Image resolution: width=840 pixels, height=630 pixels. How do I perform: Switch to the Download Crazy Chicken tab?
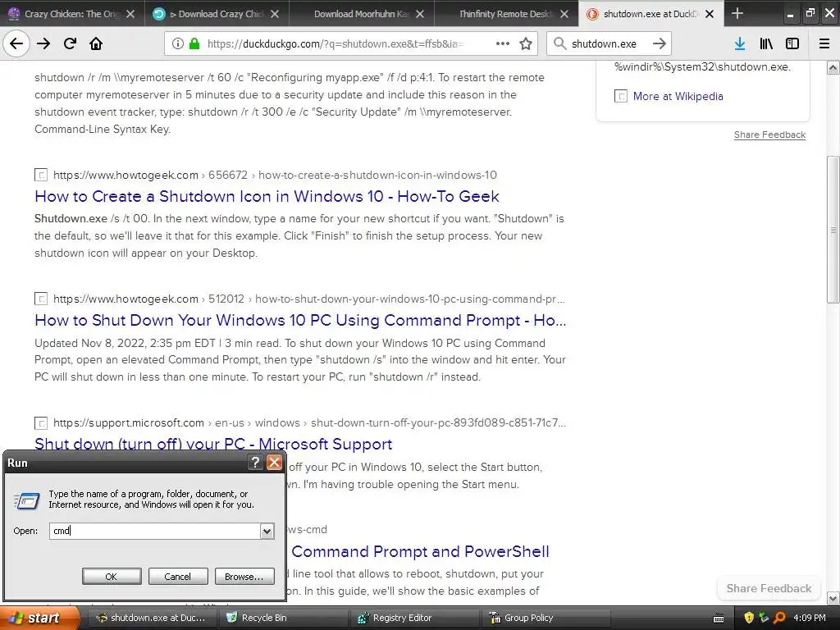[217, 14]
